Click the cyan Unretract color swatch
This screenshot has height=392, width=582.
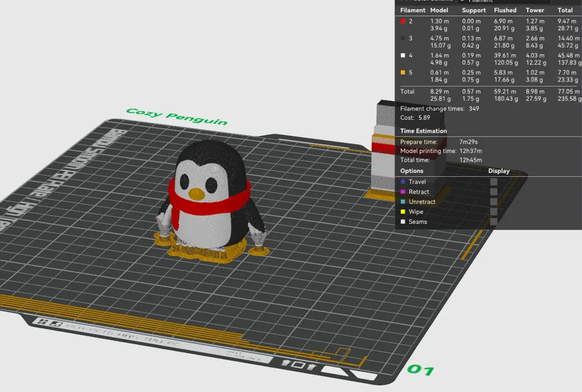pos(403,202)
